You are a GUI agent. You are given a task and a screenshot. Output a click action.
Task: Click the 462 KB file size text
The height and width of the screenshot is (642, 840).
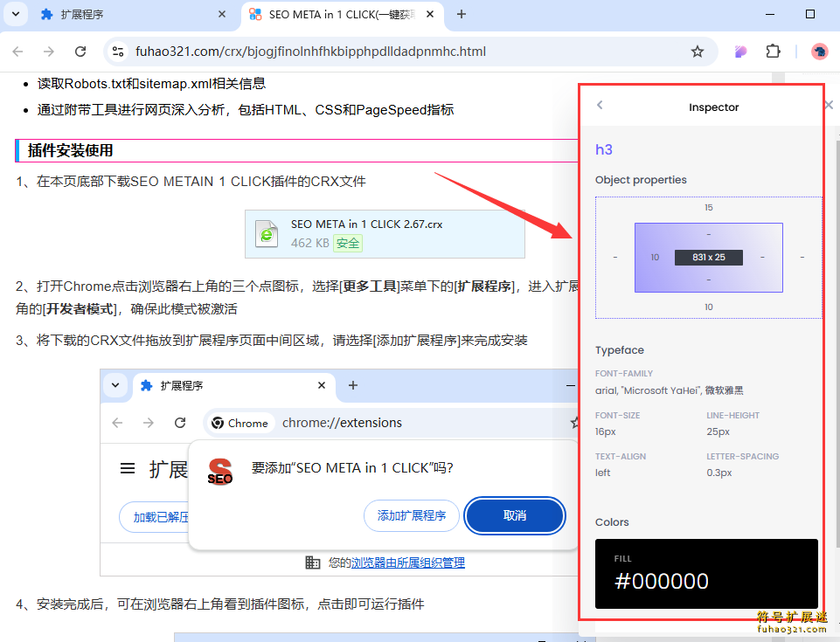(309, 243)
